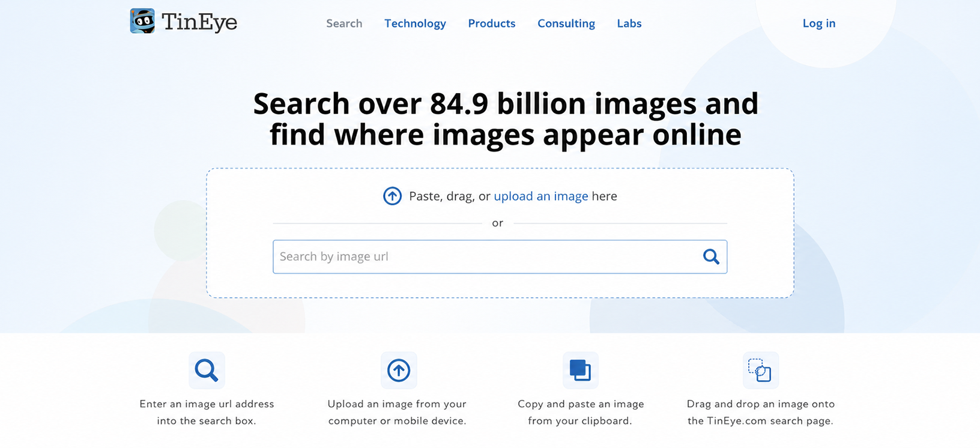Click text "Drag and drop an image onto"
Image resolution: width=980 pixels, height=448 pixels.
[x=761, y=404]
